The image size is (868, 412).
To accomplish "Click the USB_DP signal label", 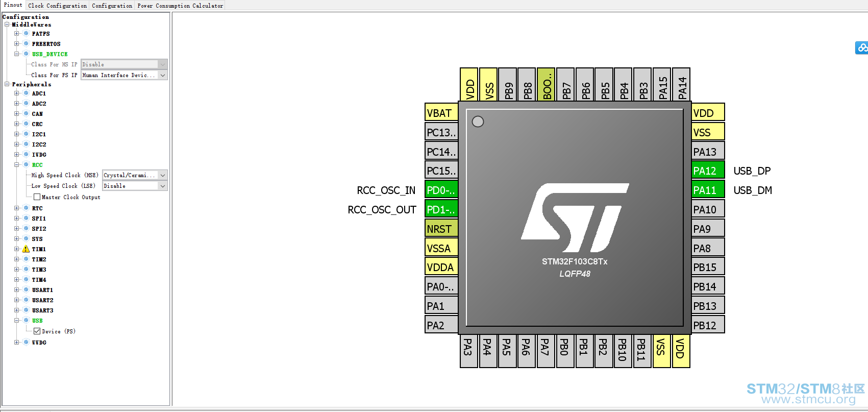I will 752,171.
